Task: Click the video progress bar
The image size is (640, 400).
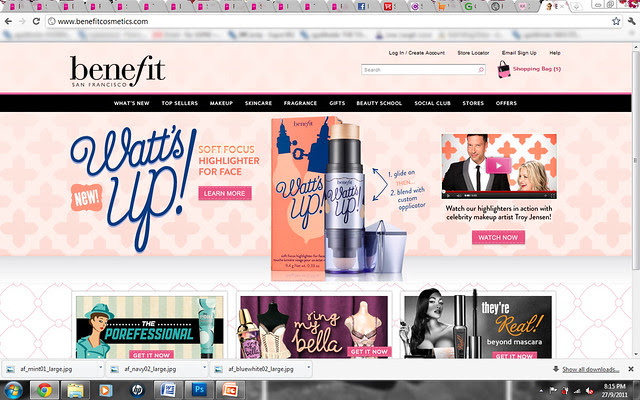Action: click(x=499, y=191)
